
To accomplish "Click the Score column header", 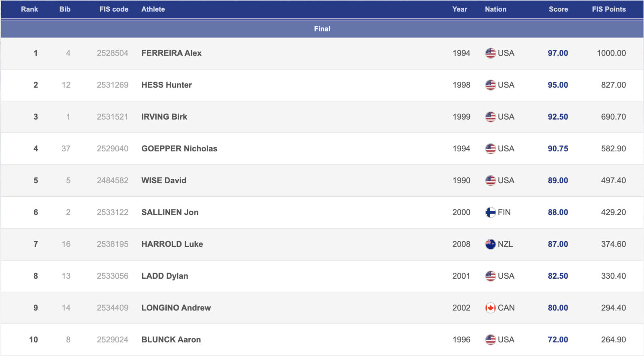I will (558, 9).
